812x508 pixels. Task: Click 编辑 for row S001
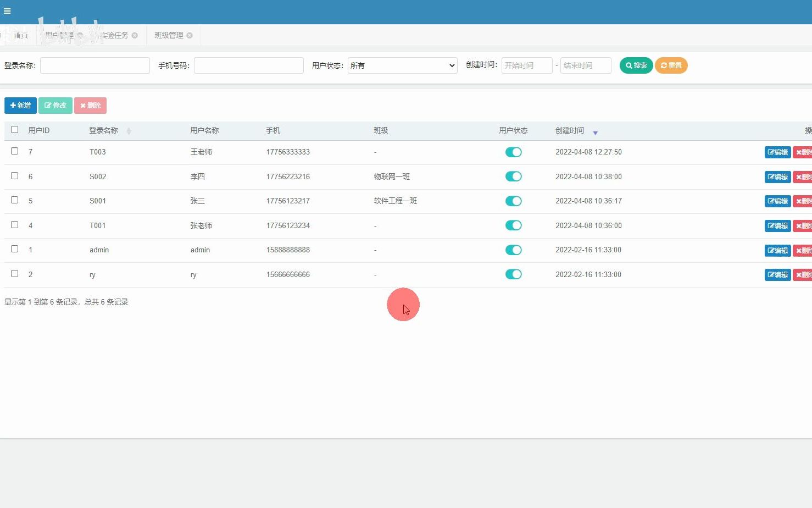[778, 201]
